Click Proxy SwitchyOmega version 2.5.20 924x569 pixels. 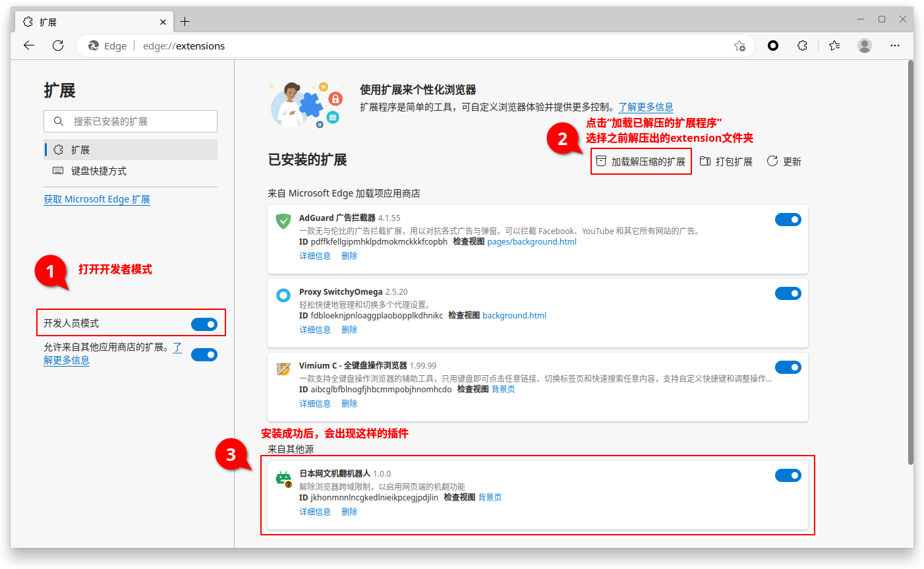point(397,292)
